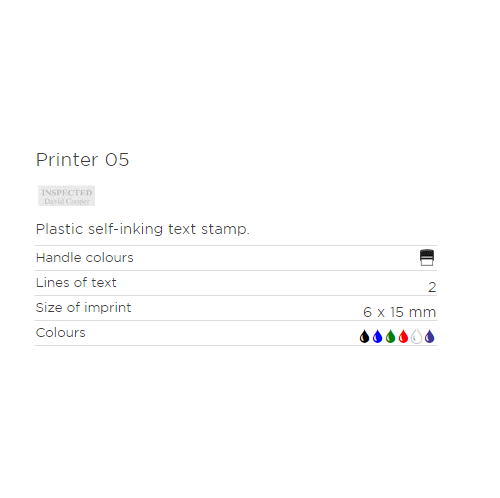This screenshot has width=500, height=498.
Task: Click the Size of imprint label
Action: coord(83,308)
